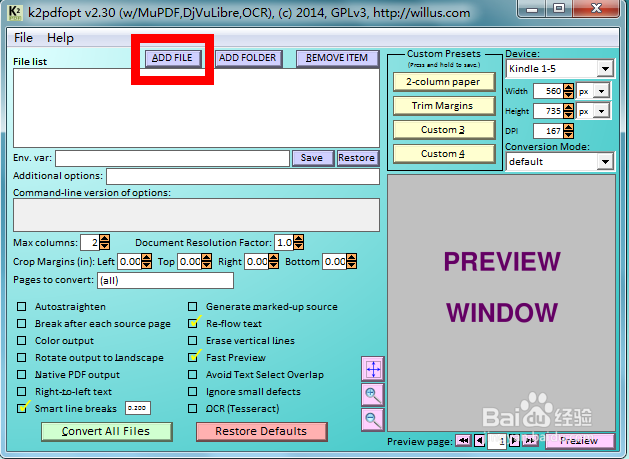Adjust the Max columns stepper
The width and height of the screenshot is (629, 459).
pos(104,242)
